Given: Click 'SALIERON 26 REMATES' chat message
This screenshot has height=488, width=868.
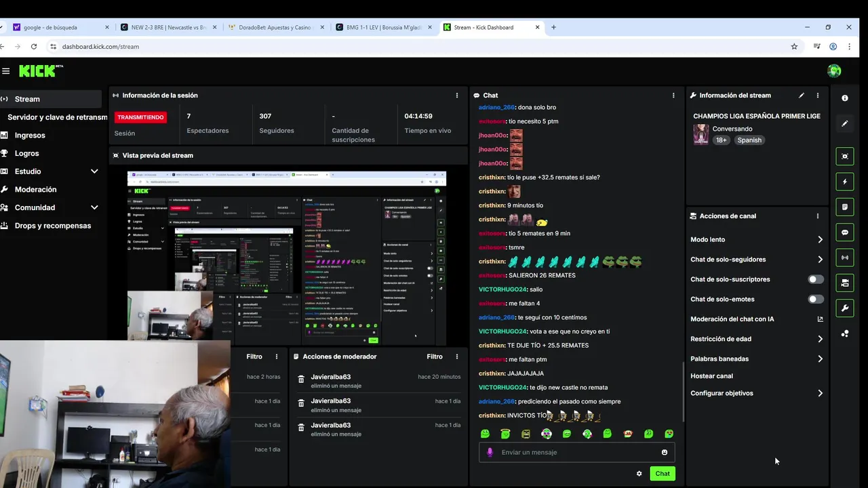Looking at the screenshot, I should [542, 276].
